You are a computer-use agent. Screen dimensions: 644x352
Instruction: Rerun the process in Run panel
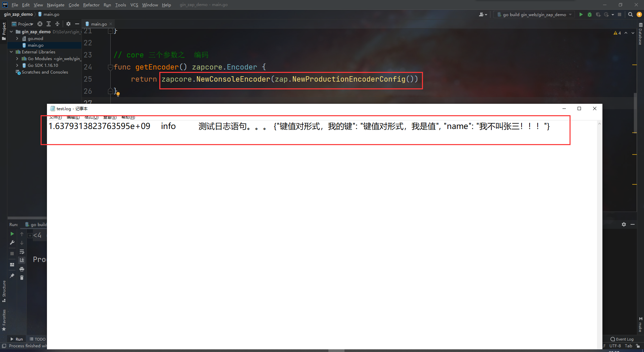point(12,234)
